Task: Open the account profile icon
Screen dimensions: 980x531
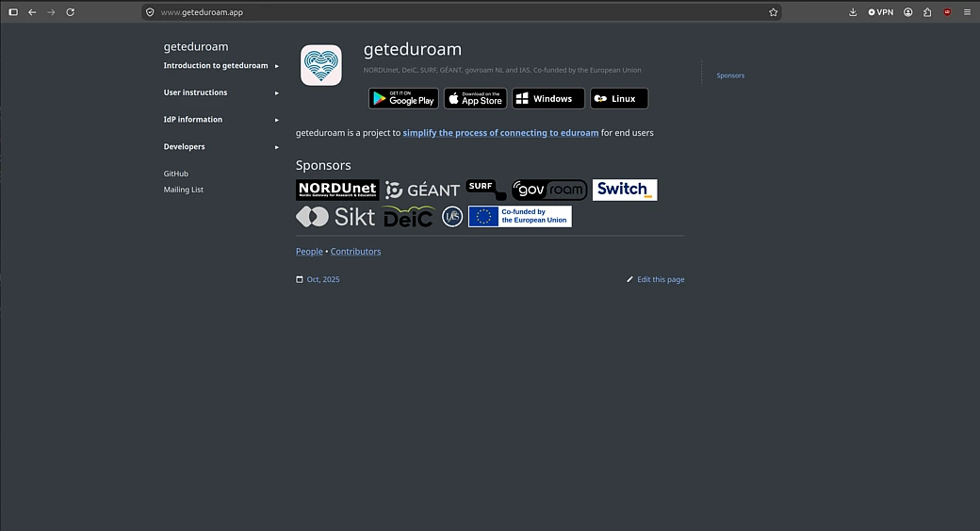Action: (x=908, y=12)
